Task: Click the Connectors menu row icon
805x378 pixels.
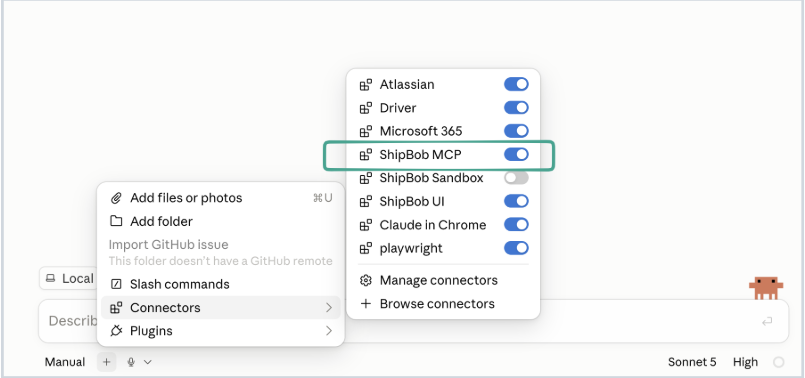Action: [117, 308]
